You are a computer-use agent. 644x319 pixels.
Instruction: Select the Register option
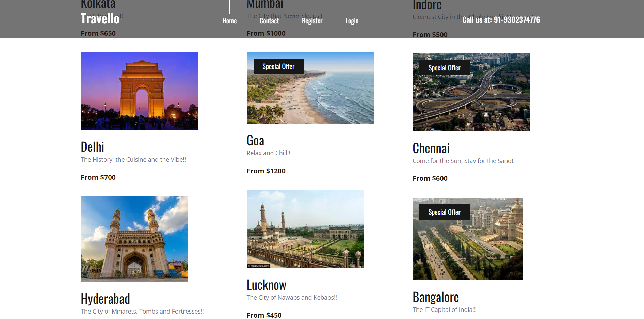point(312,21)
